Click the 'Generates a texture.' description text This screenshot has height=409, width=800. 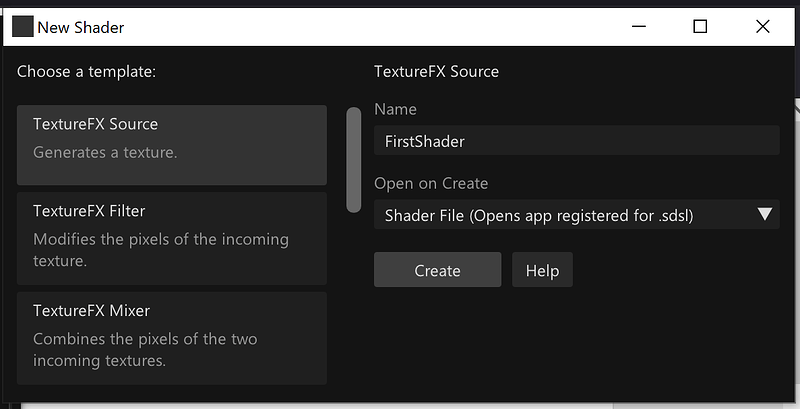(x=105, y=152)
